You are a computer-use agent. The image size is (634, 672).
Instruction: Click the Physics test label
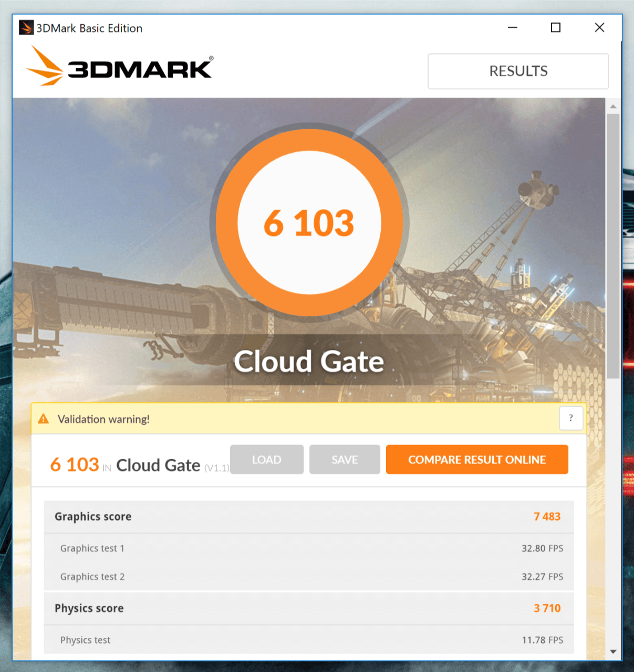coord(85,640)
